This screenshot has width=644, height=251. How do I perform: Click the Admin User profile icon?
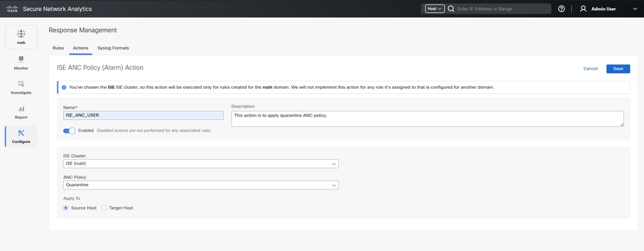(583, 8)
